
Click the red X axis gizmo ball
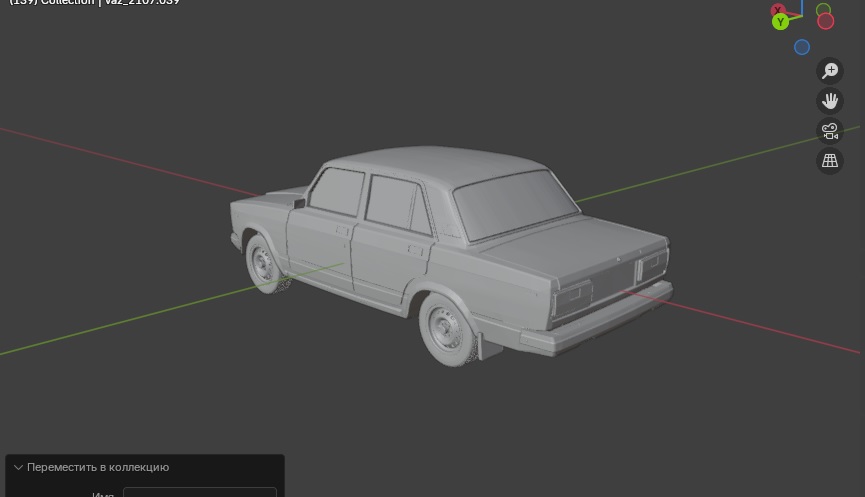(778, 9)
